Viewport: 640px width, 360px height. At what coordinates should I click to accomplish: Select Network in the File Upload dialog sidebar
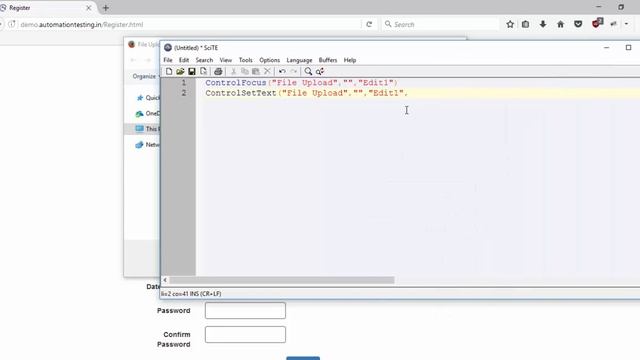[148, 144]
